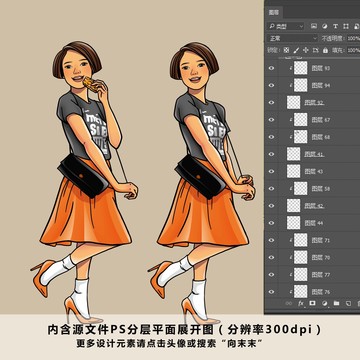Image resolution: width=360 pixels, height=360 pixels.
Task: Hide layer 图层 94 with eye icon
Action: (x=271, y=85)
